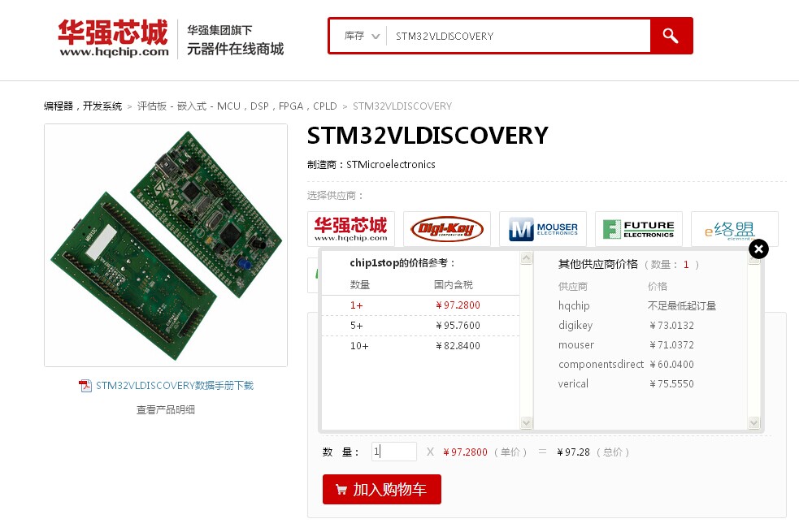Click the 查看产品明细 link

(x=166, y=410)
